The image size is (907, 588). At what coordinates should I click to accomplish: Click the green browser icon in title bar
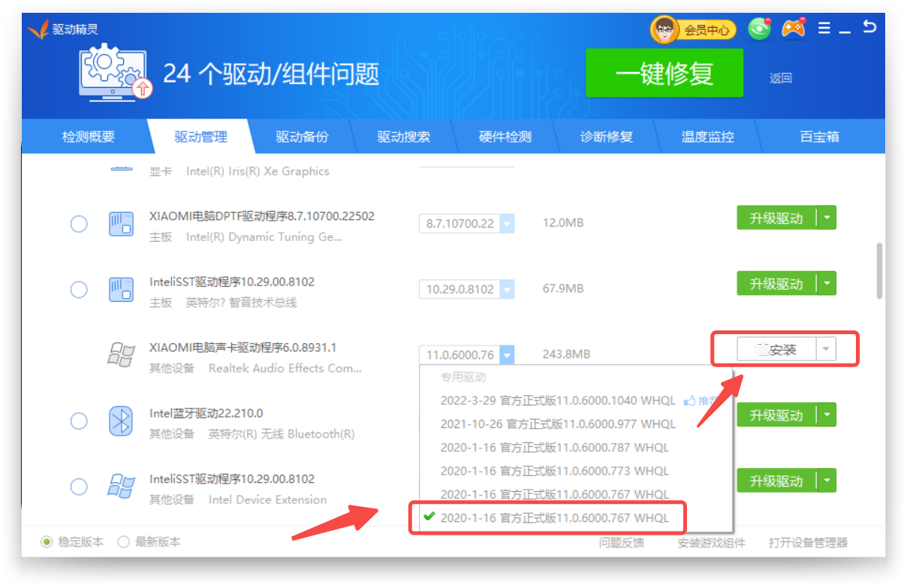tap(760, 29)
